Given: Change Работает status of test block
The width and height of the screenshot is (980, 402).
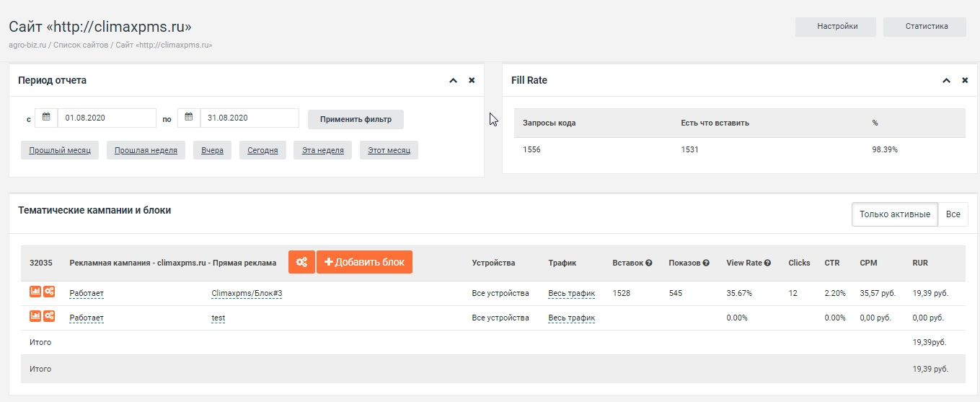Looking at the screenshot, I should click(87, 318).
